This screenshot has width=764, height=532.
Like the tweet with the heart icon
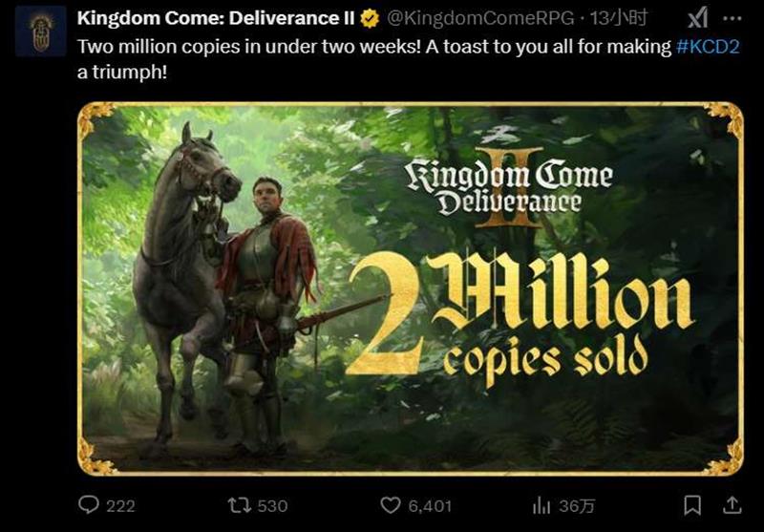390,505
